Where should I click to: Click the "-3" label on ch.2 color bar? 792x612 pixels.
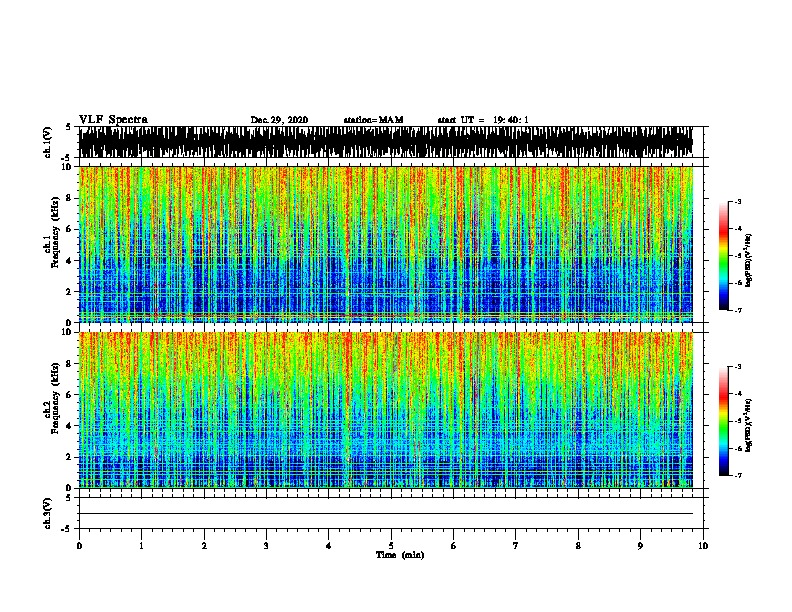[x=738, y=367]
